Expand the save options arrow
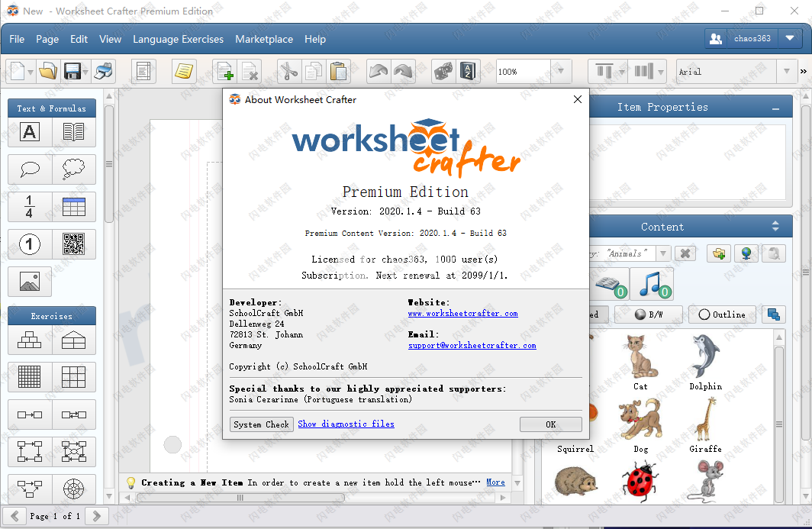The height and width of the screenshot is (529, 812). click(x=85, y=72)
